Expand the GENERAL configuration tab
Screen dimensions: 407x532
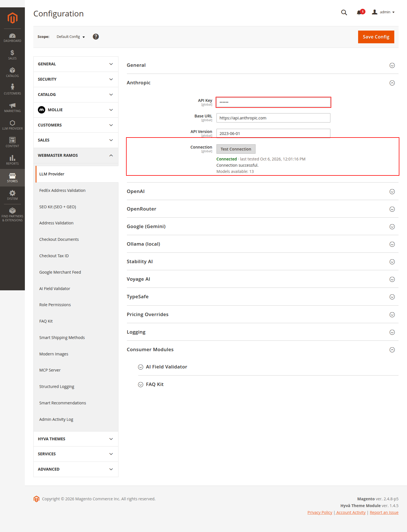point(76,64)
